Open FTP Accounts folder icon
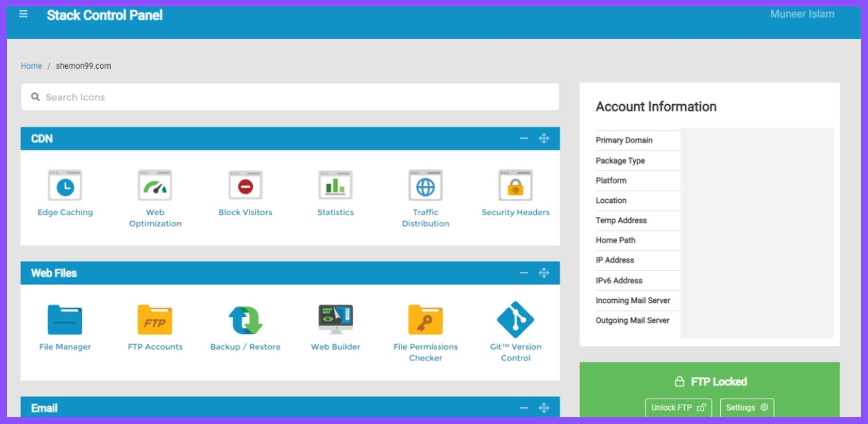The image size is (868, 424). [155, 320]
